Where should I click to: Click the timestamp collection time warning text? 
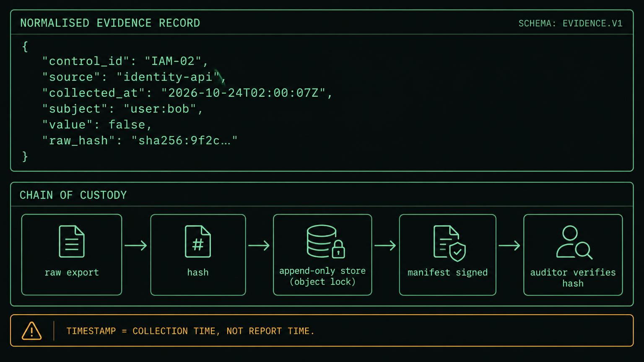190,331
